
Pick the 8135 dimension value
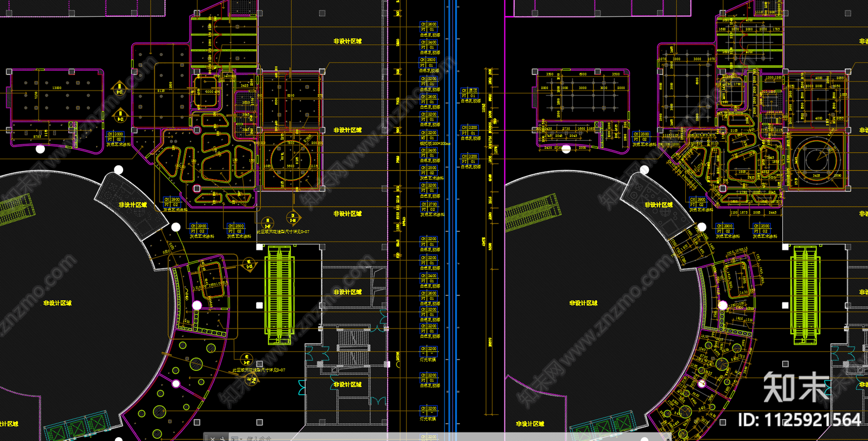point(161,91)
